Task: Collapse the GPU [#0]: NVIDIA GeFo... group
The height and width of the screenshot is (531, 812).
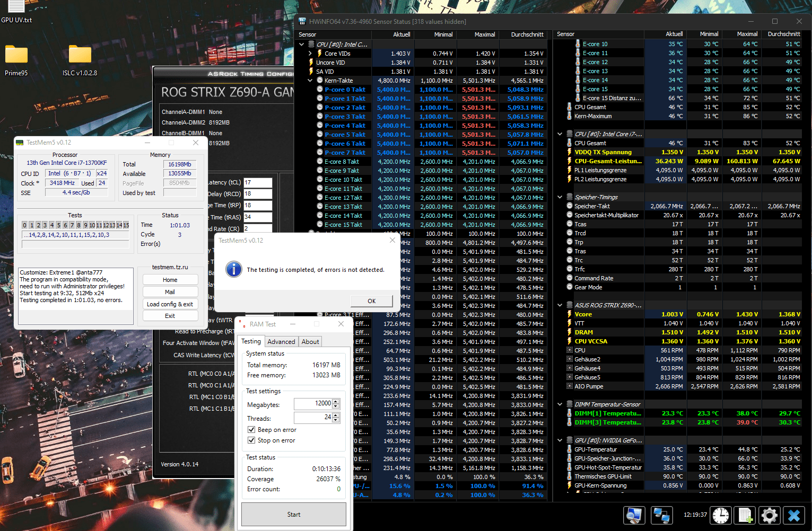Action: pos(560,440)
